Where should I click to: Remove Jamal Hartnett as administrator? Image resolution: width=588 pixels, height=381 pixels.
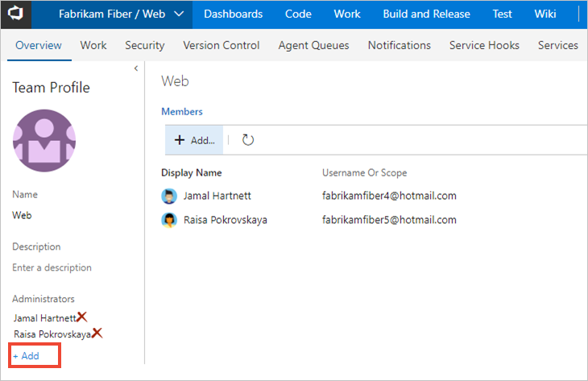point(81,317)
